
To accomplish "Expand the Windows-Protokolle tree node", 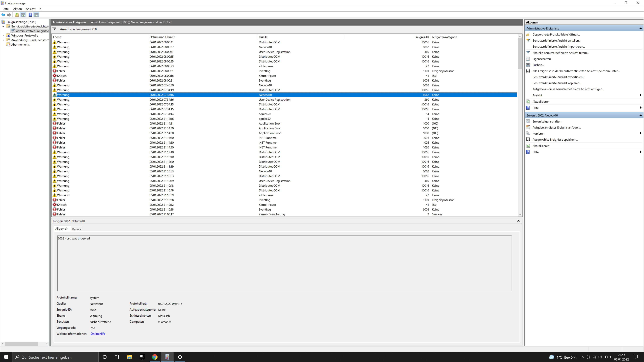I will (x=3, y=36).
